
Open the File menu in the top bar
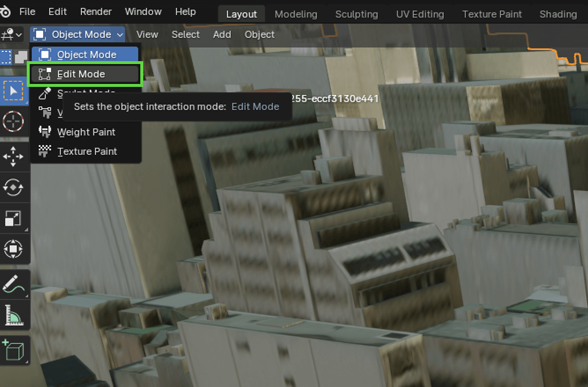point(27,11)
